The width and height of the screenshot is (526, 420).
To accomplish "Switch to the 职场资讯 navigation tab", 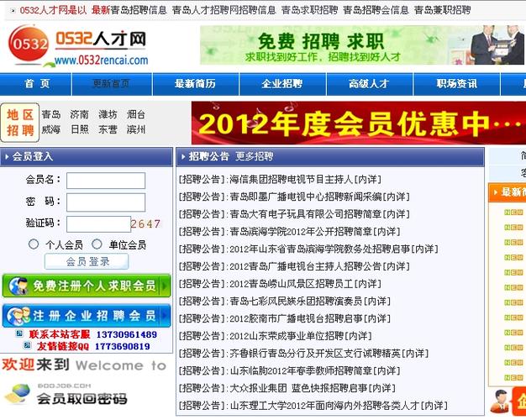I will (x=457, y=84).
